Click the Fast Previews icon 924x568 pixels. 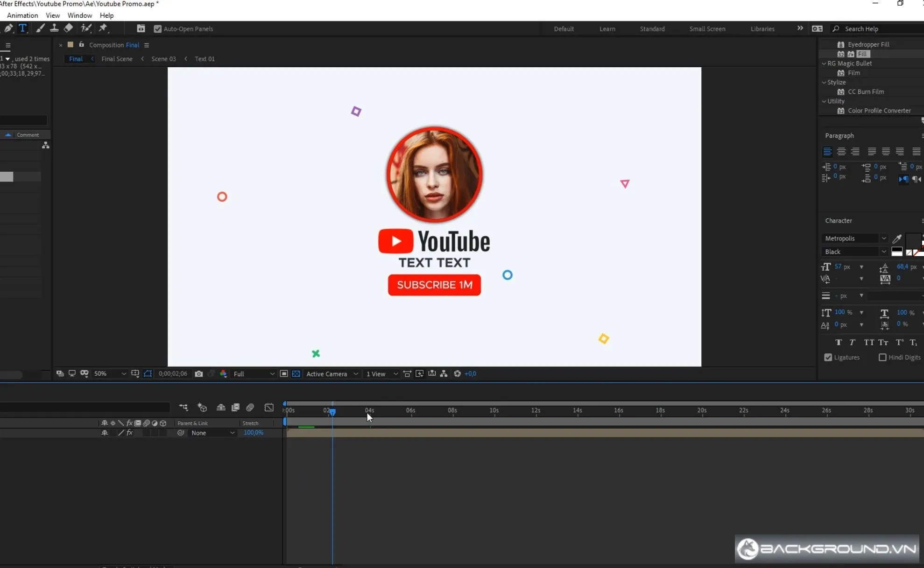(419, 374)
